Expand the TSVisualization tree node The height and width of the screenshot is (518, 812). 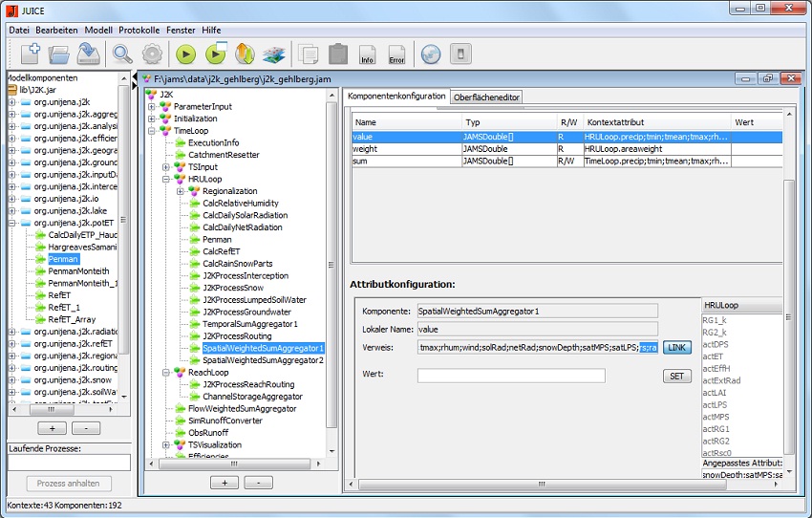tap(166, 444)
